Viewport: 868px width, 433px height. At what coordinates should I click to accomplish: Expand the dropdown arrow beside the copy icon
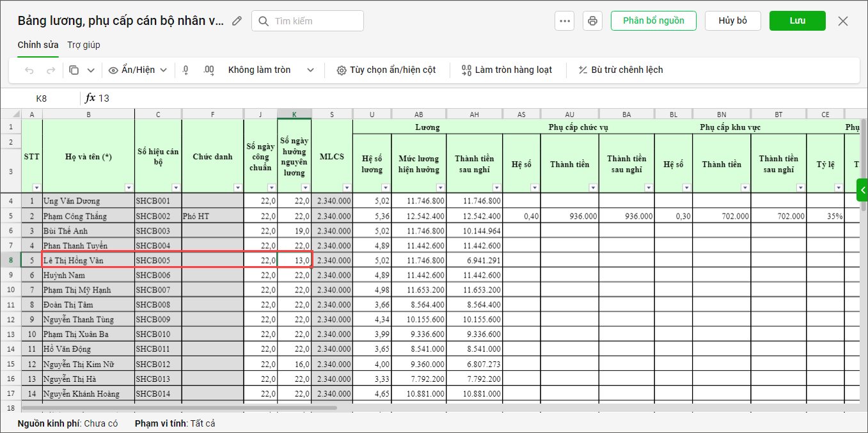[x=91, y=70]
